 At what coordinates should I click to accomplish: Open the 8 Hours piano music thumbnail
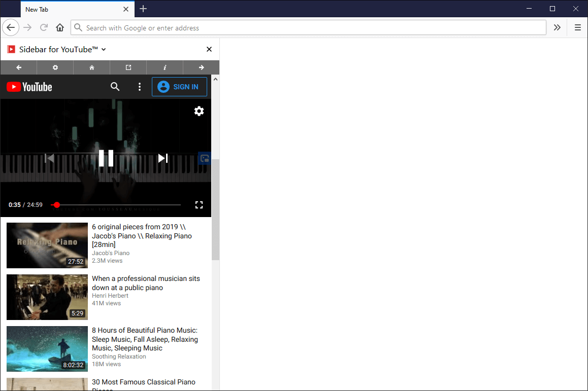[x=47, y=349]
